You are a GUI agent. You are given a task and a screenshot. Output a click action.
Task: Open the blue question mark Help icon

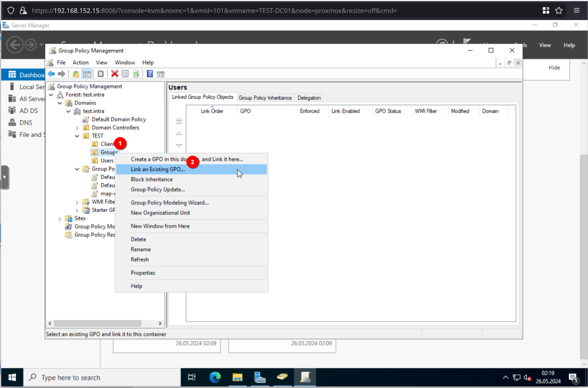[x=150, y=74]
